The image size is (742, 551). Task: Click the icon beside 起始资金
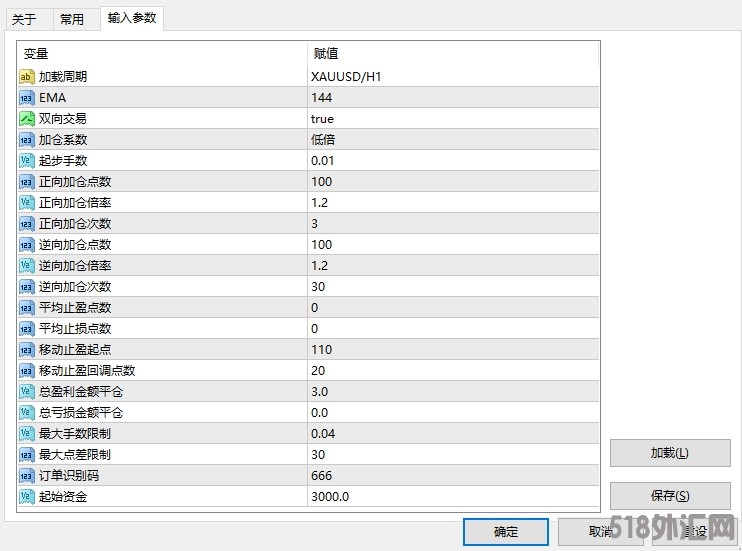pyautogui.click(x=27, y=496)
